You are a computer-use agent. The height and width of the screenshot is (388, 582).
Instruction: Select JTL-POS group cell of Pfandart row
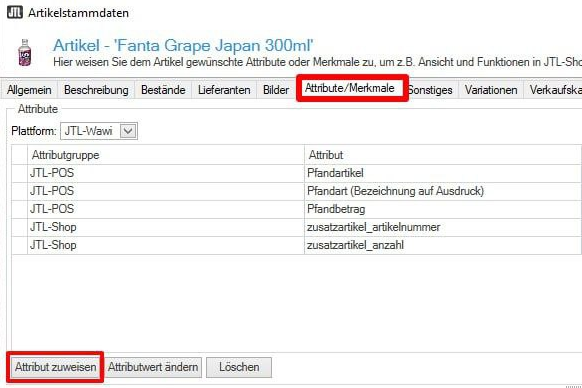tap(166, 191)
